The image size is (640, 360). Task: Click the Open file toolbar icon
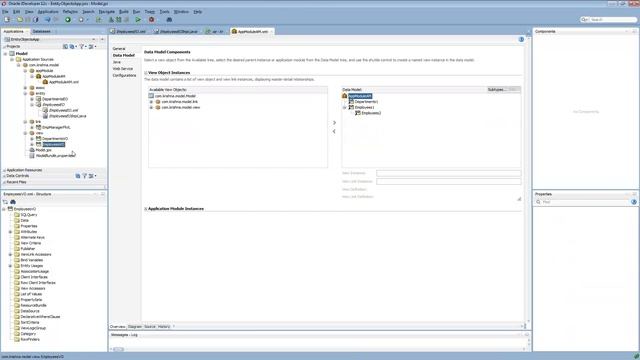click(x=20, y=20)
